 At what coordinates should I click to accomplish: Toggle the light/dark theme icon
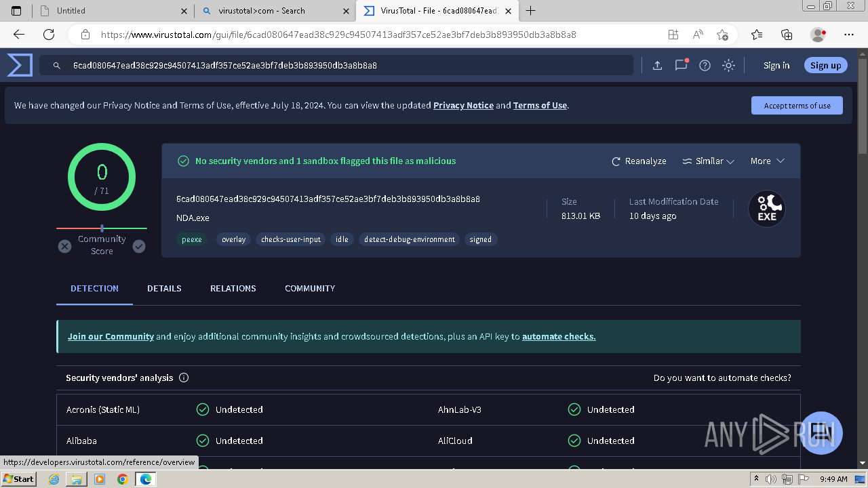click(728, 65)
